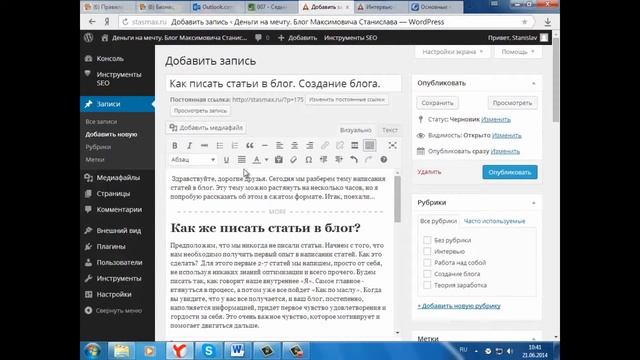Collapse the 'Опубликовать' box
640x360 pixels.
(533, 83)
